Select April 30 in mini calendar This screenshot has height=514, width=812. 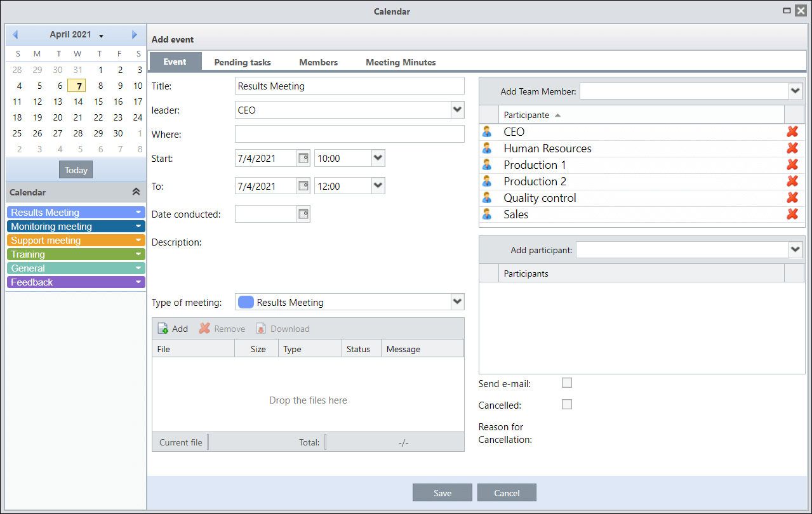(118, 133)
